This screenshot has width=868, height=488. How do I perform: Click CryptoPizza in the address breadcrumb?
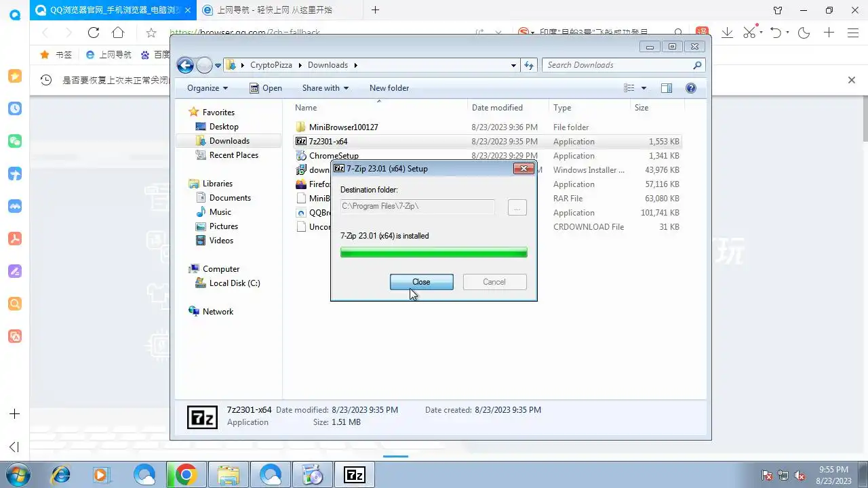tap(271, 65)
